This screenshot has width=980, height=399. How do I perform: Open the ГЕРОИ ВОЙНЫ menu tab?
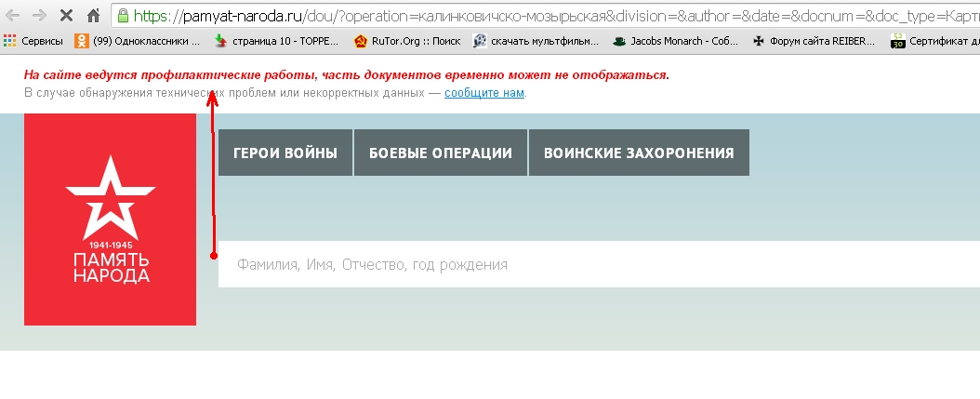tap(285, 153)
